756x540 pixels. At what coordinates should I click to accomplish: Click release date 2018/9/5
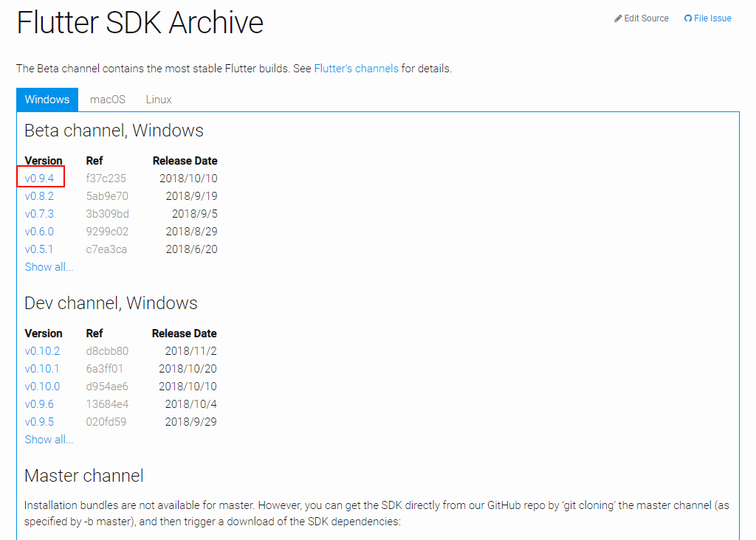pyautogui.click(x=195, y=214)
